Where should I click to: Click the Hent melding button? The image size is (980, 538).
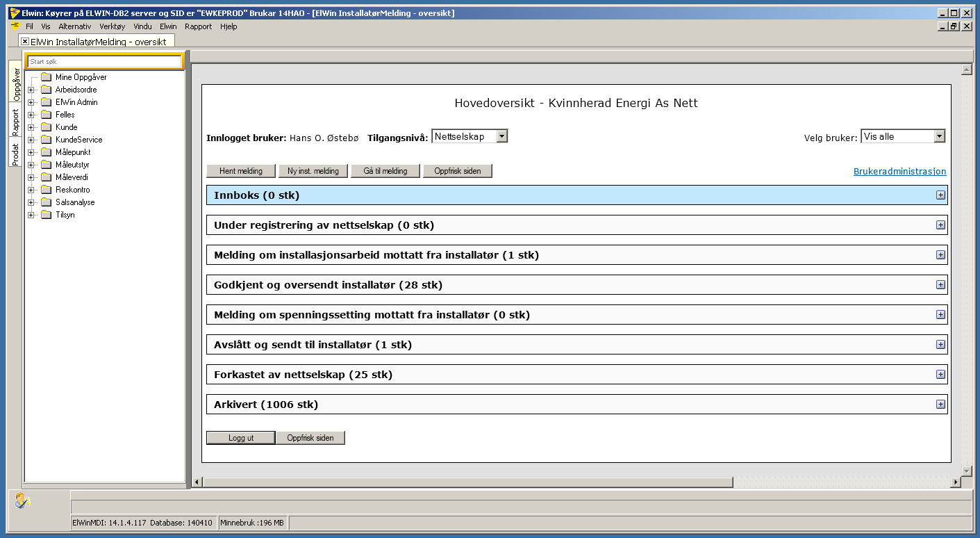241,171
